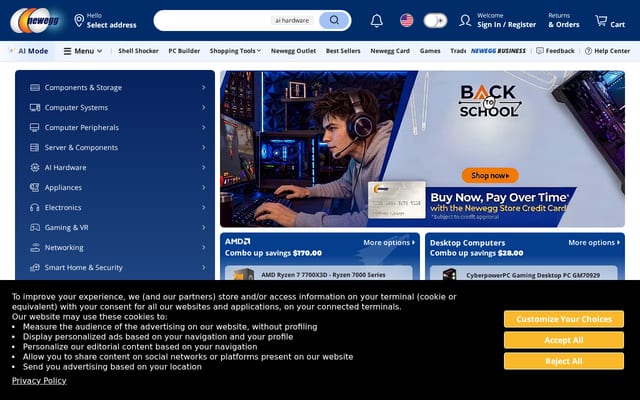Viewport: 640px width, 400px height.
Task: Click Accept All cookies button
Action: [564, 340]
